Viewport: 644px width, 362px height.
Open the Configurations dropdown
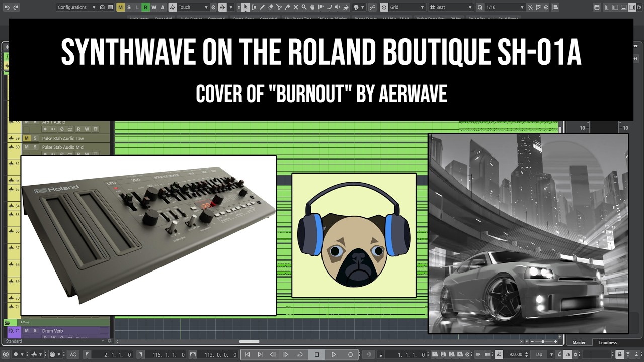[76, 7]
